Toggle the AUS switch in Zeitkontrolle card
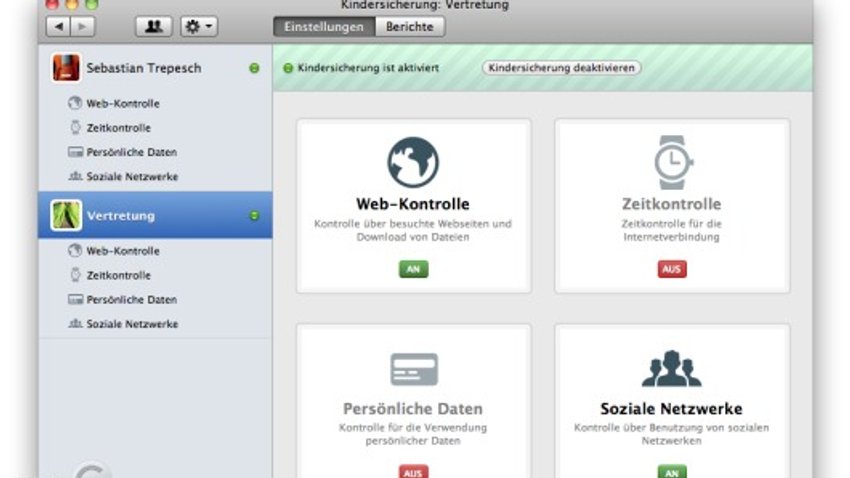Viewport: 850px width, 478px height. tap(672, 269)
